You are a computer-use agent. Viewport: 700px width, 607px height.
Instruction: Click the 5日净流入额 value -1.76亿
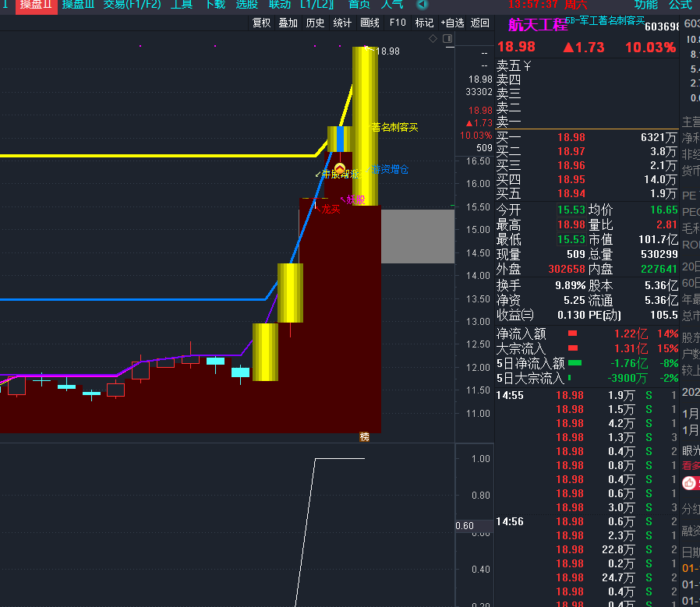coord(629,363)
